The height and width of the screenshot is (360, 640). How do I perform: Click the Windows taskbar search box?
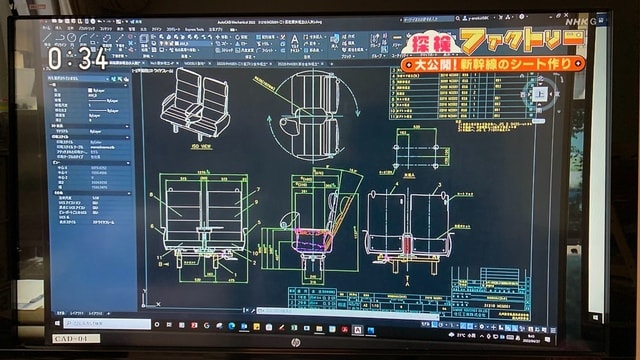coord(107,324)
